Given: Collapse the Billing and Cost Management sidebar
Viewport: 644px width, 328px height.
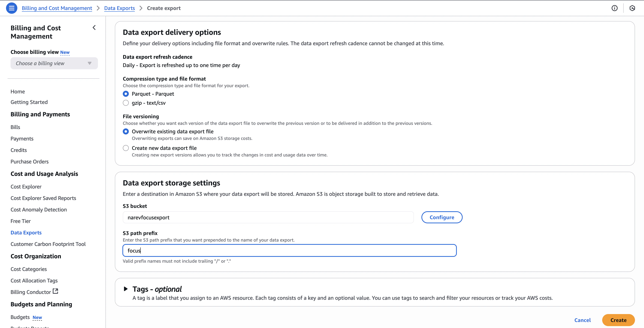Looking at the screenshot, I should click(94, 27).
